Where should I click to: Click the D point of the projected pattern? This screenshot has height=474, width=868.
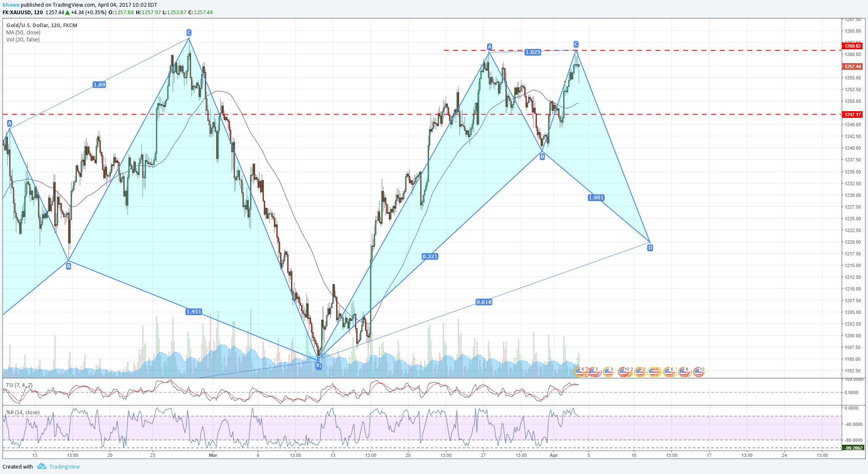coord(650,248)
